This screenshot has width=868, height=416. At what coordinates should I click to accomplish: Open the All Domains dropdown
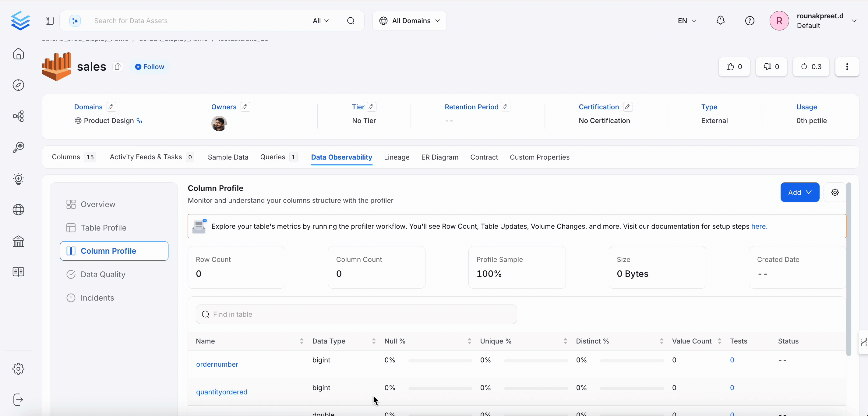[409, 21]
